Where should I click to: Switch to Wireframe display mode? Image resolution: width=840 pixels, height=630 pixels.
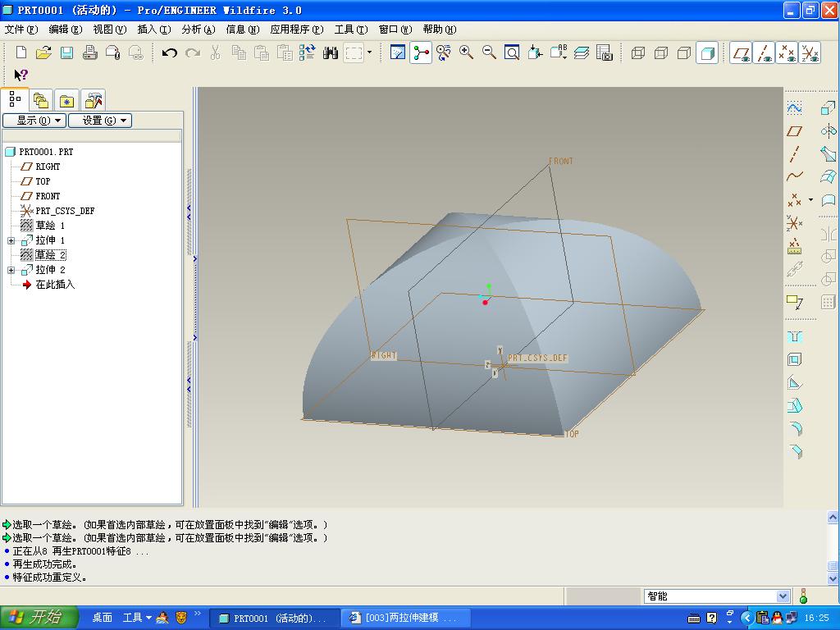pos(638,52)
